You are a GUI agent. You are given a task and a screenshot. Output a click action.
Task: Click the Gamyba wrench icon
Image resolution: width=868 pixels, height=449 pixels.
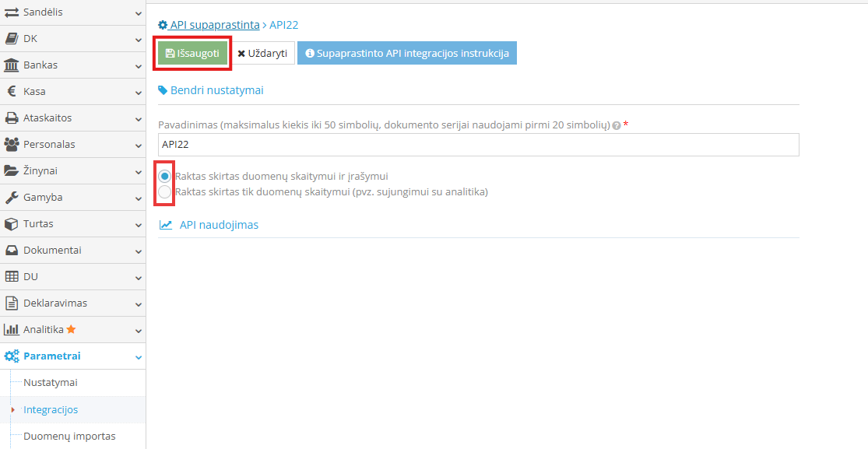(x=11, y=198)
